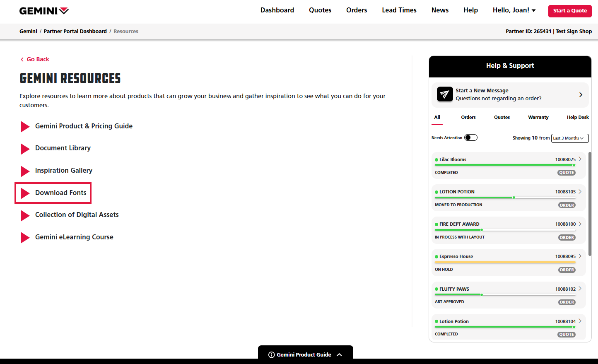Select the Quotes tab in Help & Support
The width and height of the screenshot is (598, 364).
[502, 117]
